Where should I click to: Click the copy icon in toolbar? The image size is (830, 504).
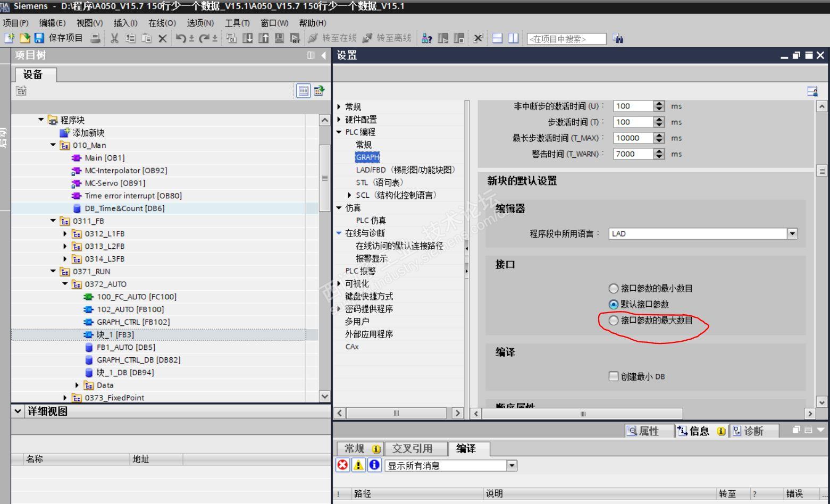pyautogui.click(x=131, y=38)
